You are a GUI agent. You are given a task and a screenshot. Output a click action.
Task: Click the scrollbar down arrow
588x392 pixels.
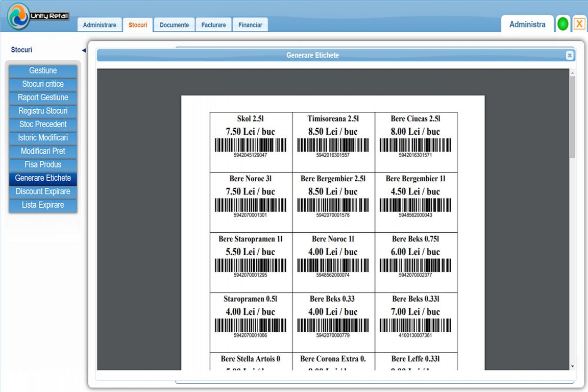coord(572,366)
